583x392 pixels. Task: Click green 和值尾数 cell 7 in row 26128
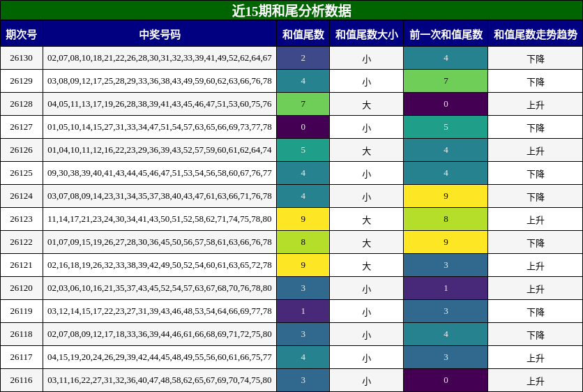(303, 104)
